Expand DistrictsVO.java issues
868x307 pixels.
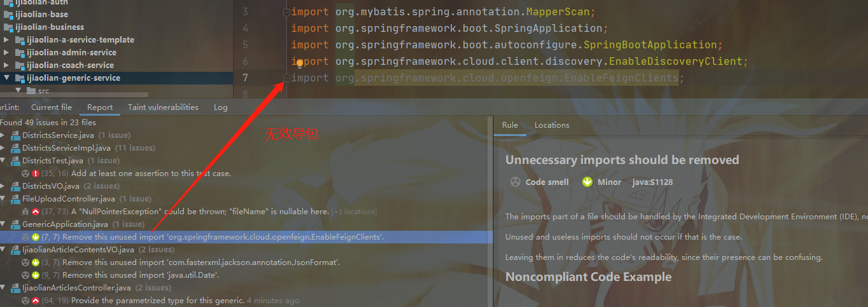click(x=3, y=186)
